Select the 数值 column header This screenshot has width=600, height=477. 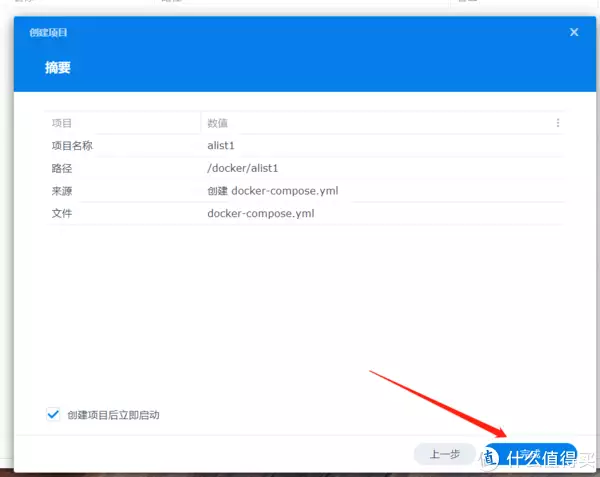(217, 123)
